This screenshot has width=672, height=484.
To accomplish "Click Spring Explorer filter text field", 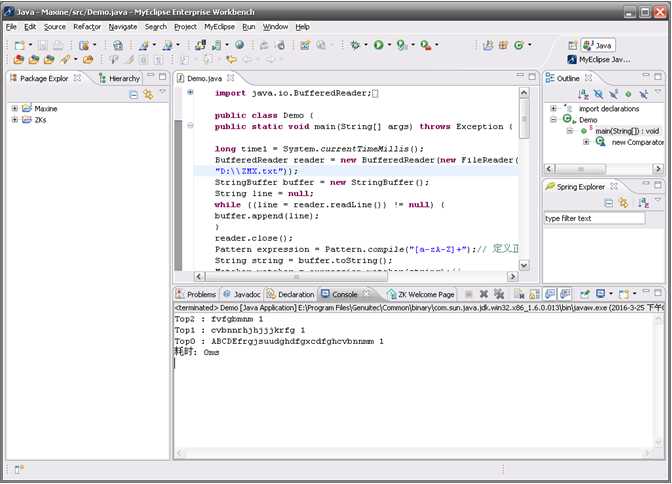I will [594, 218].
